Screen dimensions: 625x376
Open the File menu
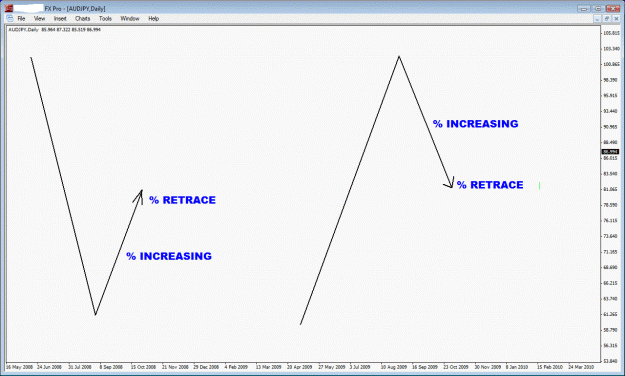point(21,19)
